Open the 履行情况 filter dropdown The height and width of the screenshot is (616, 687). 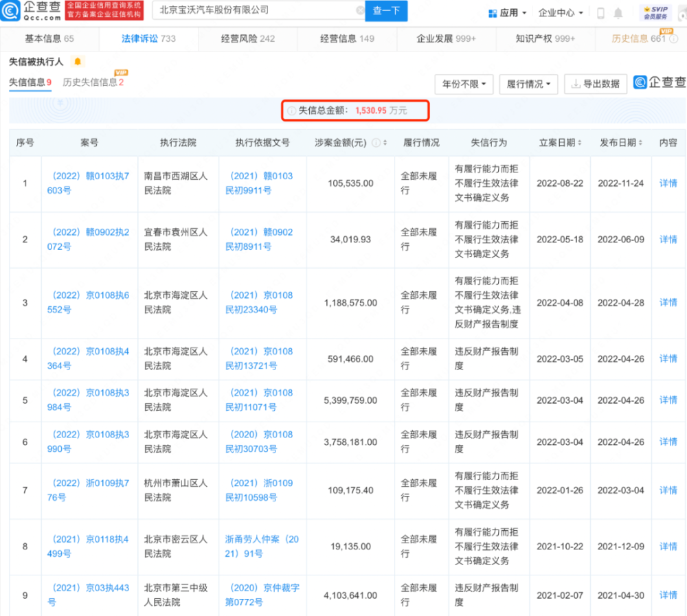point(528,84)
